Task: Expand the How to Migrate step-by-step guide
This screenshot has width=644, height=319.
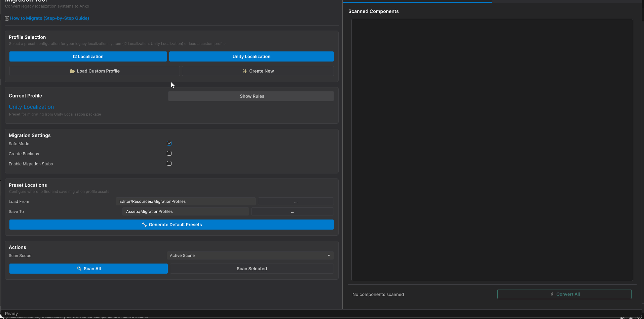Action: [x=49, y=18]
